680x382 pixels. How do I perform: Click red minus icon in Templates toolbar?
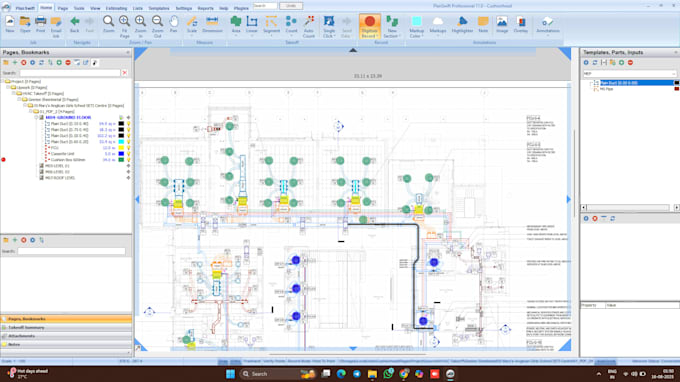tap(630, 63)
